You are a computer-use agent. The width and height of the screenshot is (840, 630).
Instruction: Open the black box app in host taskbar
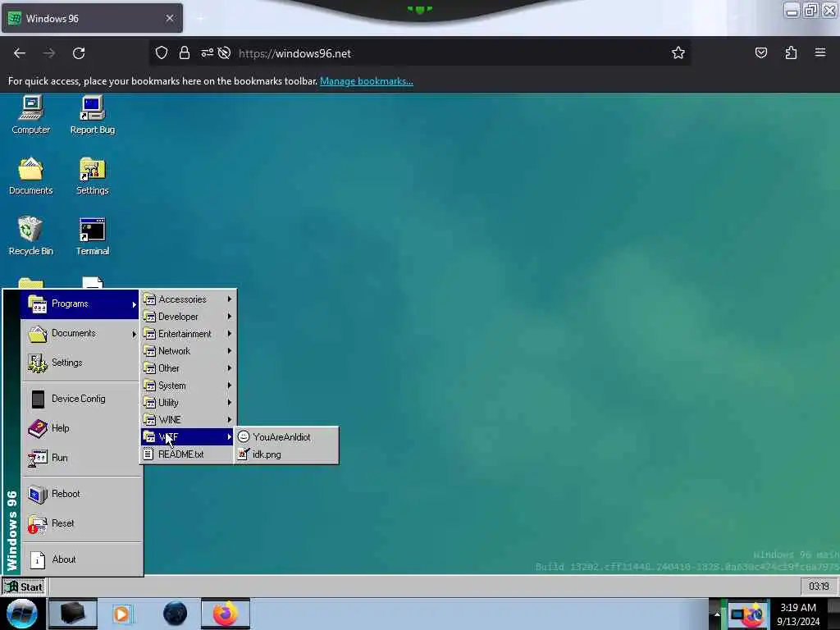click(73, 614)
